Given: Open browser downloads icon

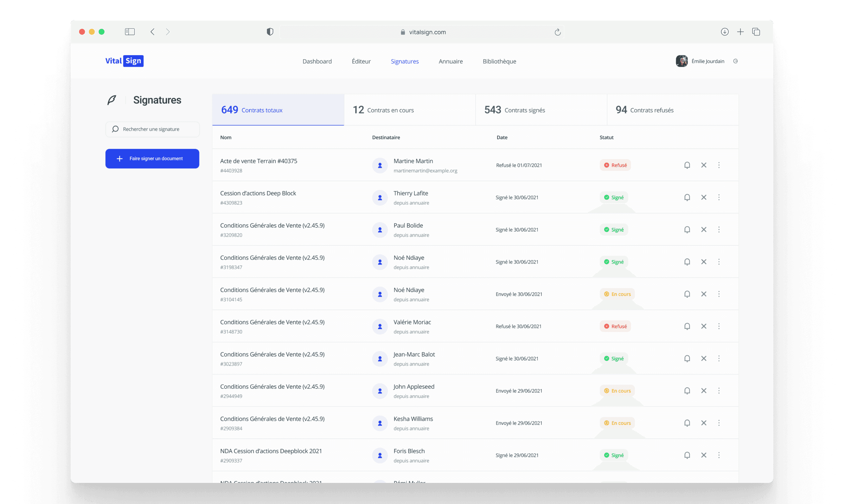Looking at the screenshot, I should pos(724,32).
